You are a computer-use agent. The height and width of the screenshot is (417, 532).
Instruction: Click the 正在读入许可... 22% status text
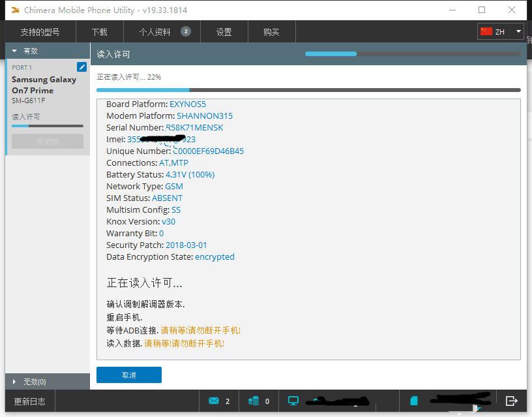click(129, 77)
